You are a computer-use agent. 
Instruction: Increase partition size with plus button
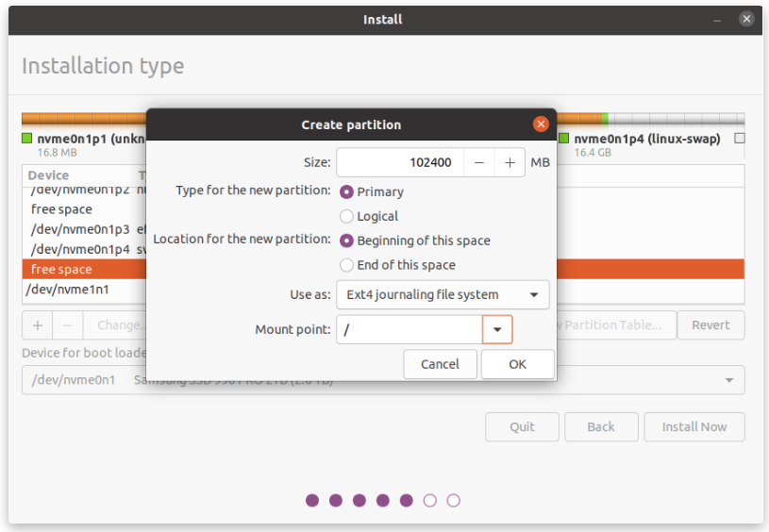click(x=510, y=162)
